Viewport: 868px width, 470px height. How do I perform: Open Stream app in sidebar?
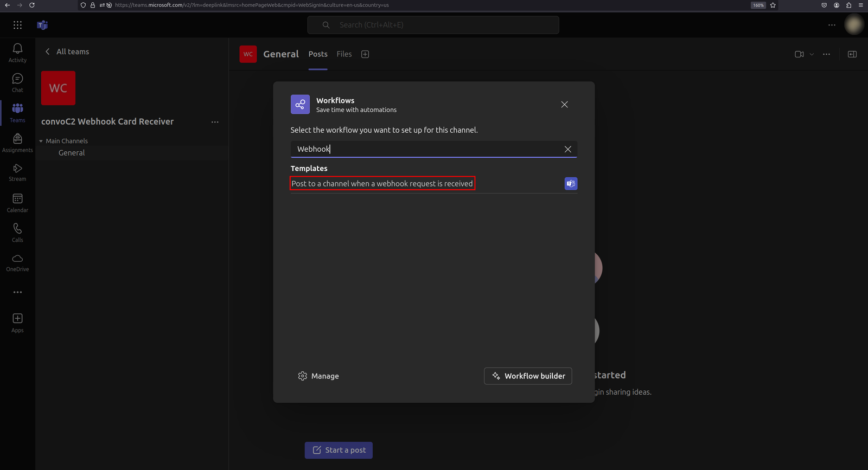(x=17, y=172)
